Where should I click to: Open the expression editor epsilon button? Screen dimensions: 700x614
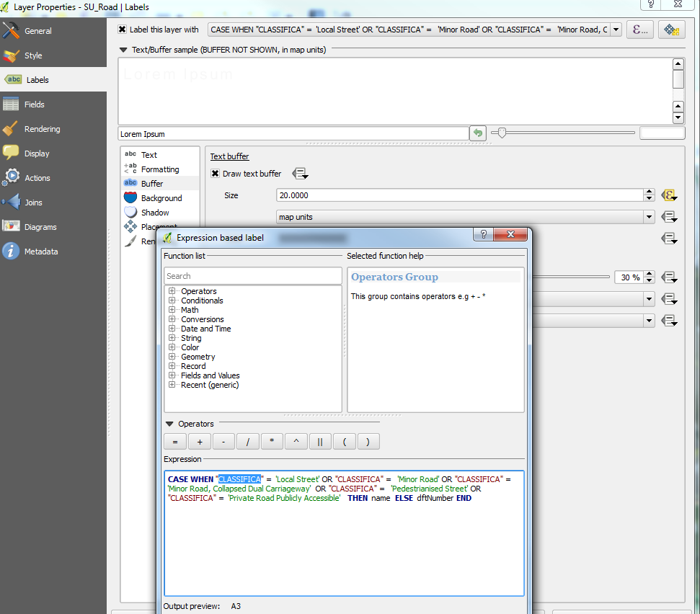point(640,30)
